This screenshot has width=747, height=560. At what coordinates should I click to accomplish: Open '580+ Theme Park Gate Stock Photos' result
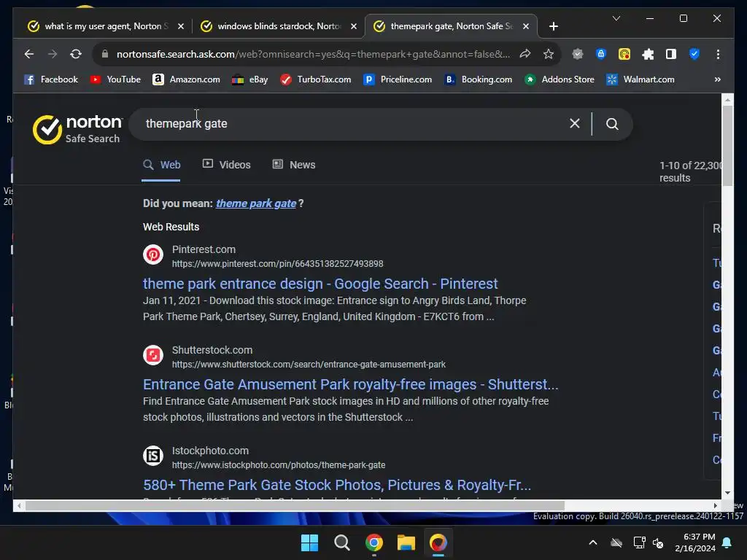point(337,485)
